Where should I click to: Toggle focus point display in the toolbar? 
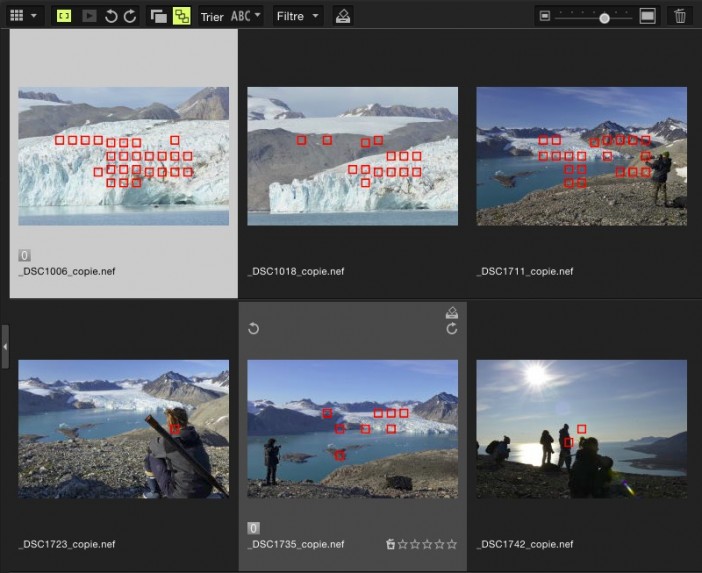click(64, 16)
